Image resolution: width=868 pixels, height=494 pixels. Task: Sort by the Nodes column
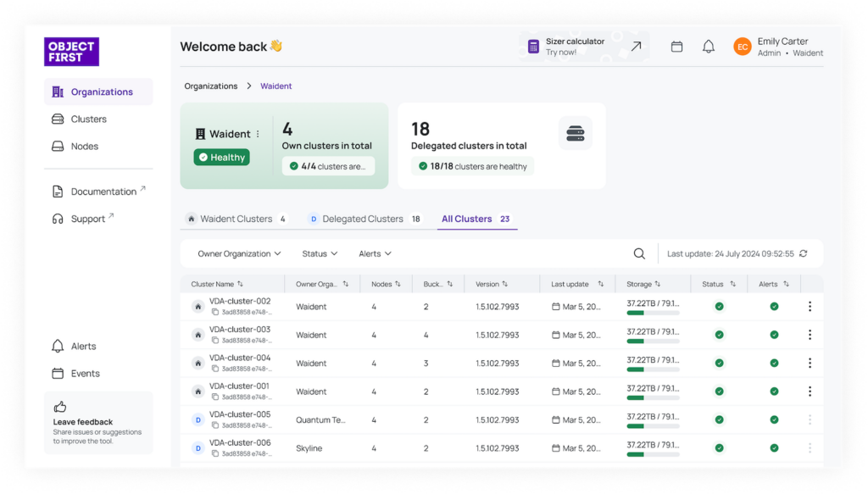point(386,285)
